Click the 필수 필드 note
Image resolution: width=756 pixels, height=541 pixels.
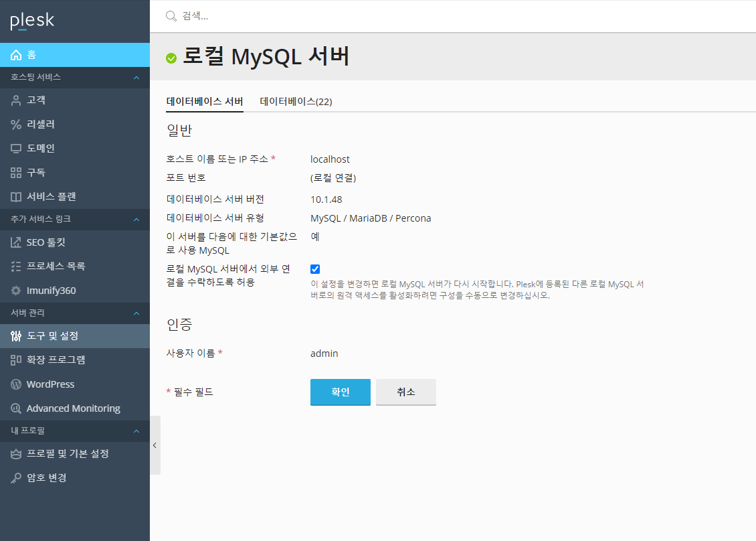(x=189, y=392)
